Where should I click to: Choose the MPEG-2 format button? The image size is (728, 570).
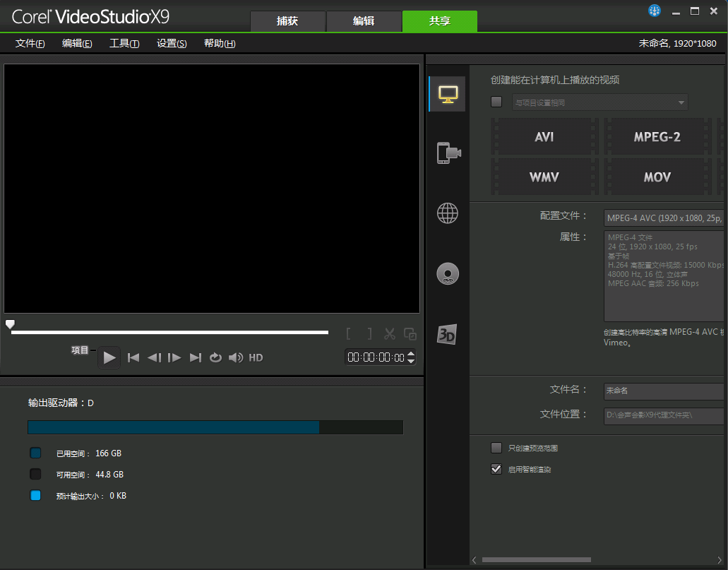click(x=657, y=136)
